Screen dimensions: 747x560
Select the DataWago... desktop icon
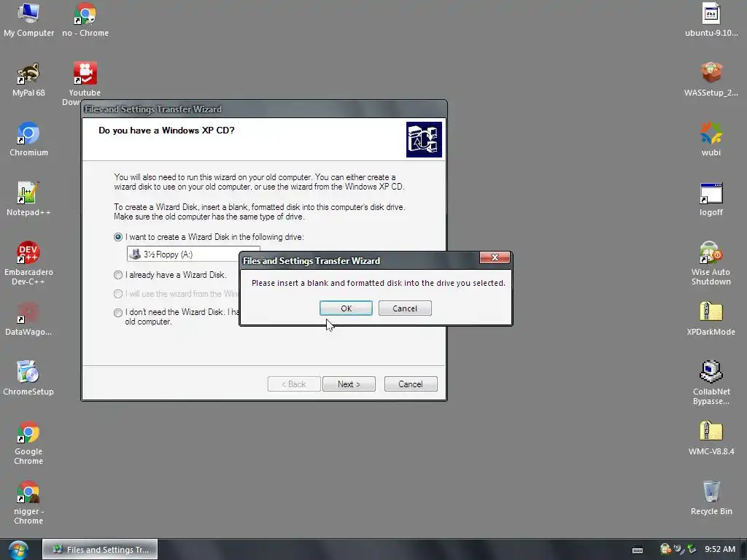pyautogui.click(x=28, y=319)
